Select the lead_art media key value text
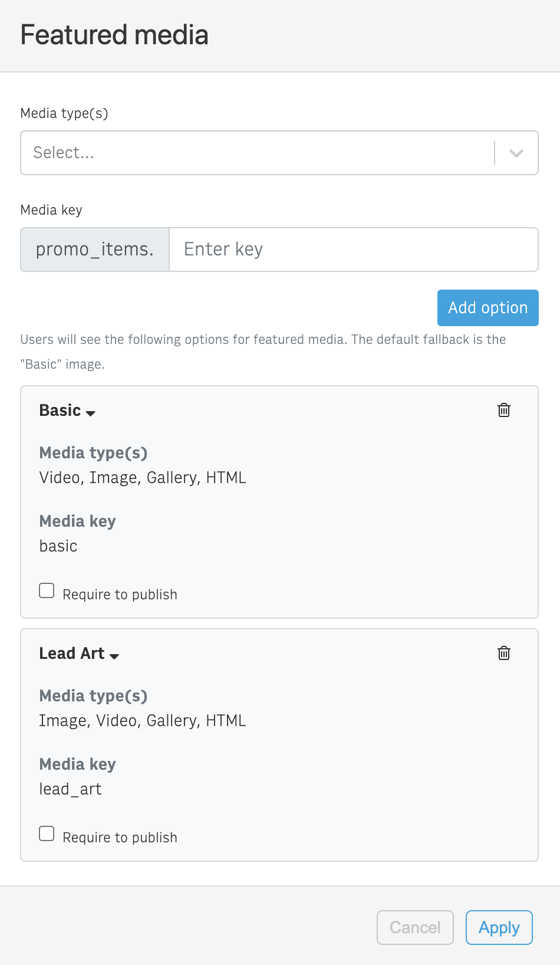 click(70, 789)
